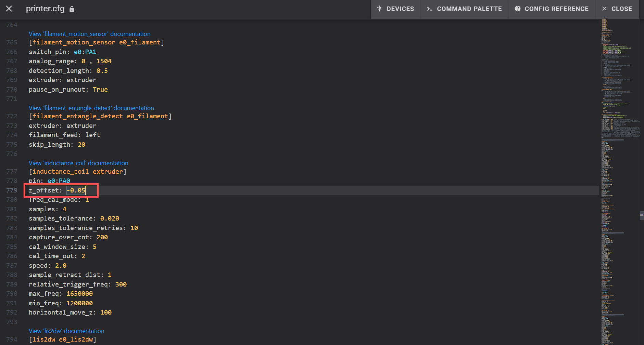Click the lock icon beside printer.cfg
644x345 pixels.
pyautogui.click(x=72, y=9)
